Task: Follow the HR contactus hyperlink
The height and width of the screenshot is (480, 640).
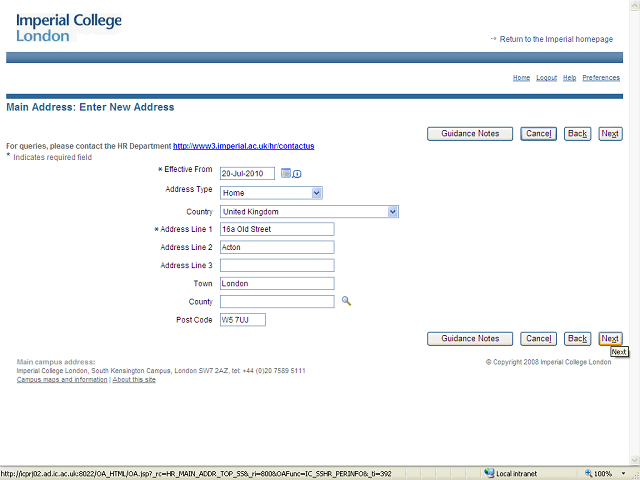Action: click(243, 146)
